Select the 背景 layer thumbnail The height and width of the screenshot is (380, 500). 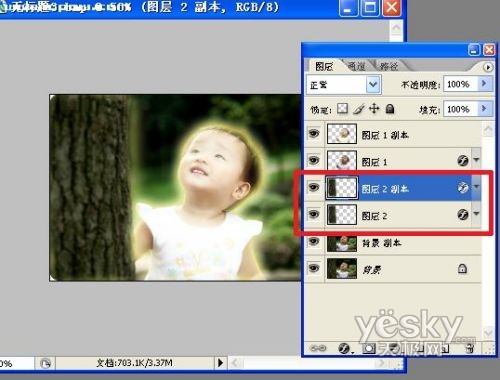(342, 268)
